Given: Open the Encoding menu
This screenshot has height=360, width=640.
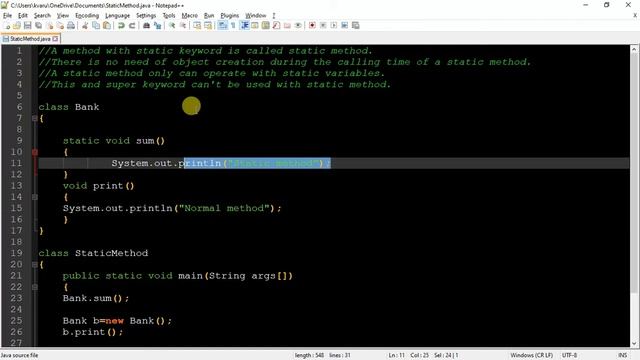Looking at the screenshot, I should [87, 16].
